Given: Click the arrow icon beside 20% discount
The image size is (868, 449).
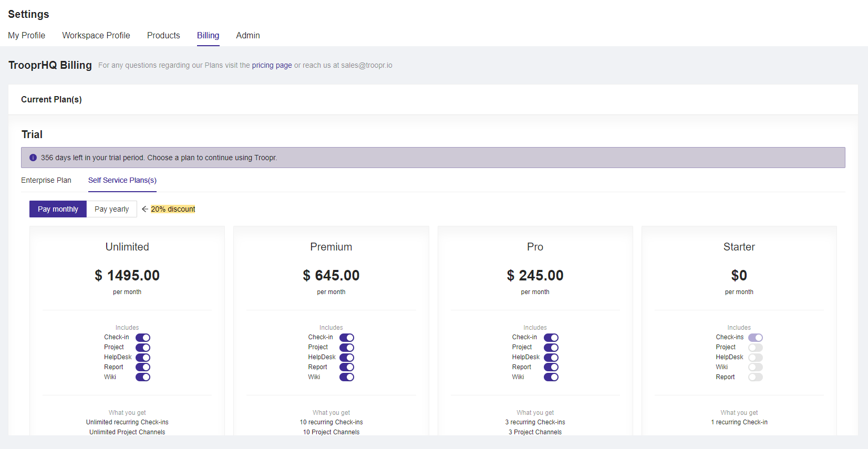Looking at the screenshot, I should pyautogui.click(x=145, y=209).
